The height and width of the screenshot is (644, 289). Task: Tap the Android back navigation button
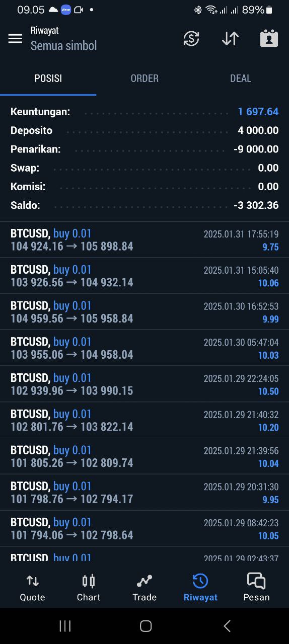pos(227,626)
